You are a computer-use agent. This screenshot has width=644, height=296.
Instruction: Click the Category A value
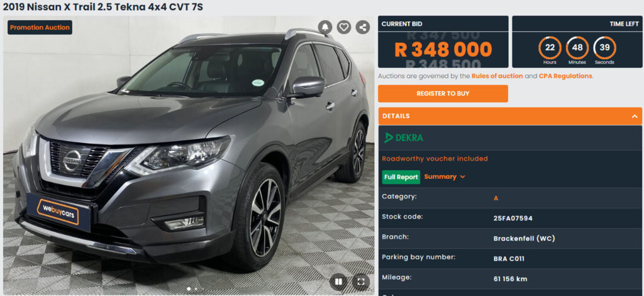[x=496, y=198]
